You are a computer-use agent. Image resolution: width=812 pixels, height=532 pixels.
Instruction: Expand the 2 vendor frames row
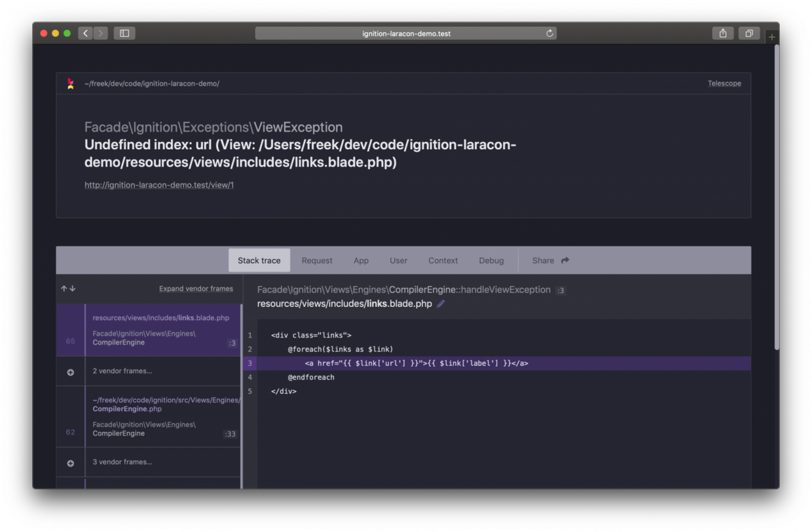click(149, 371)
